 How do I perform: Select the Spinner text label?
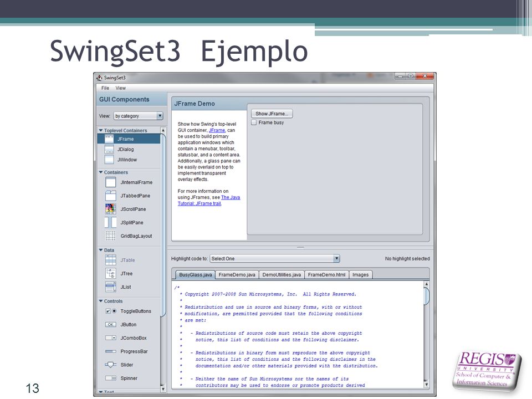coord(129,378)
